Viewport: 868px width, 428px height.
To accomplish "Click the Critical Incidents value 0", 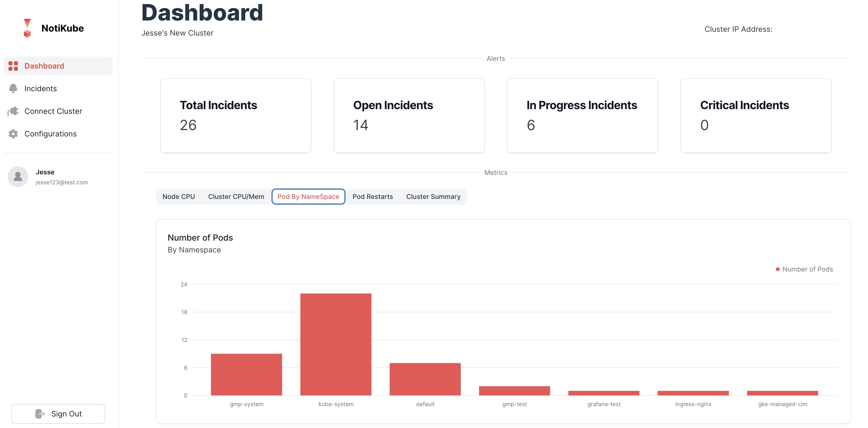I will coord(704,125).
